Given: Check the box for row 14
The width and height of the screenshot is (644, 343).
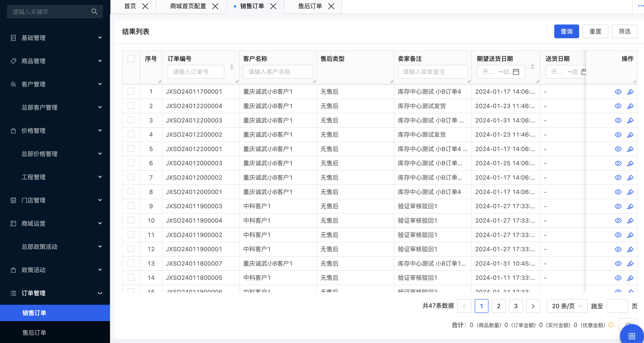Looking at the screenshot, I should point(131,277).
